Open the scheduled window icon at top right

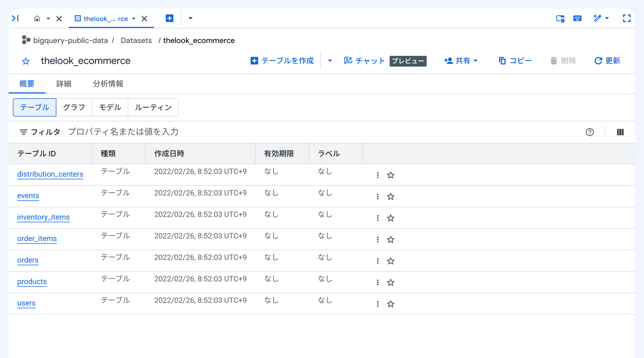pos(560,19)
